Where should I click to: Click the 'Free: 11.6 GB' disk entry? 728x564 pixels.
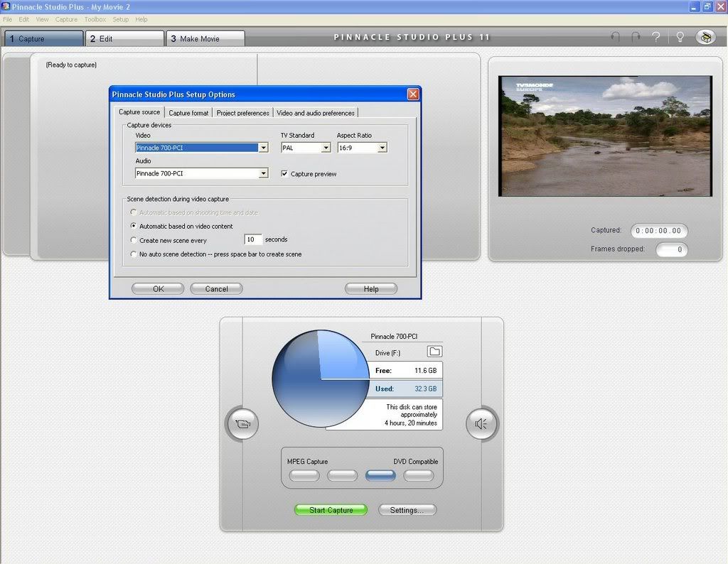pyautogui.click(x=406, y=371)
